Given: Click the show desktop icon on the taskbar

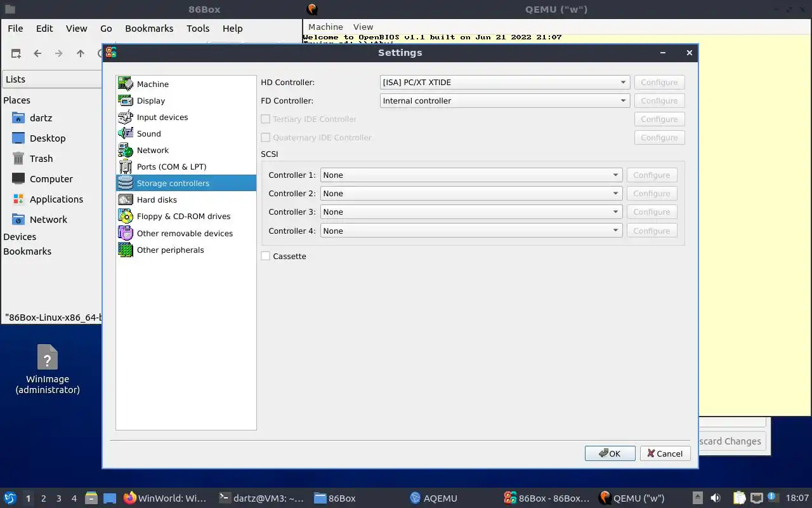Looking at the screenshot, I should tap(110, 498).
